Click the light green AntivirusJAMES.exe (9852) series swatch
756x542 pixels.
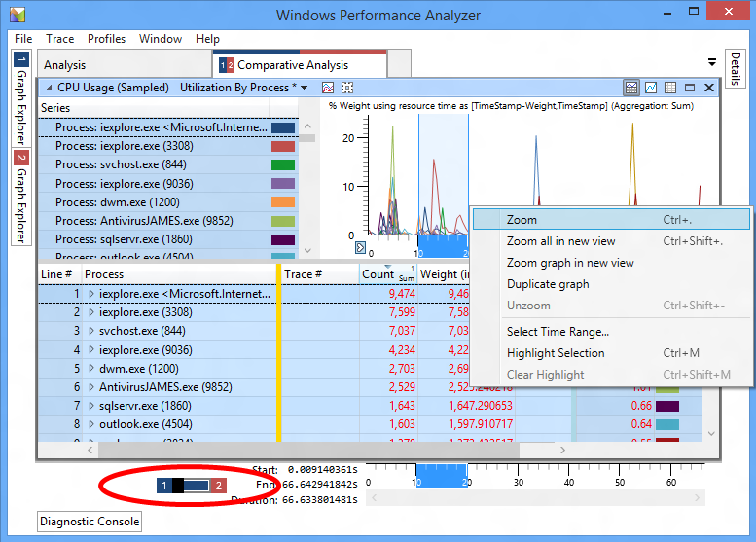(283, 221)
